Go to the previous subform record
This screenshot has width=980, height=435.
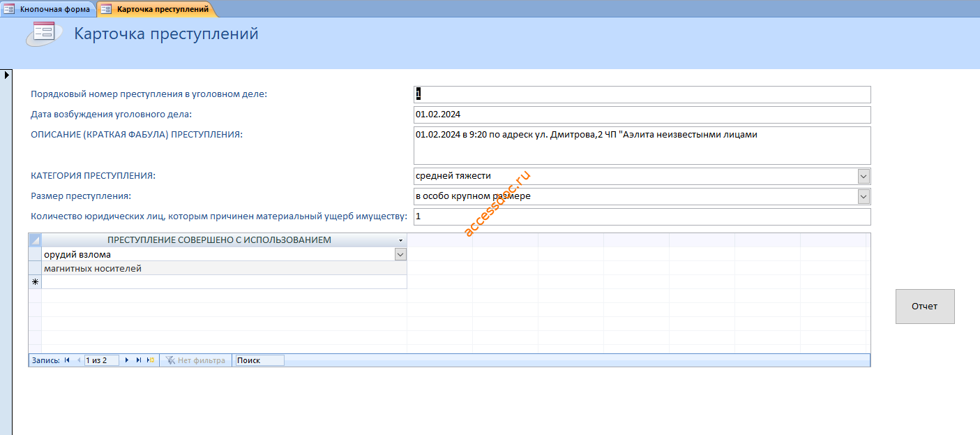(78, 360)
